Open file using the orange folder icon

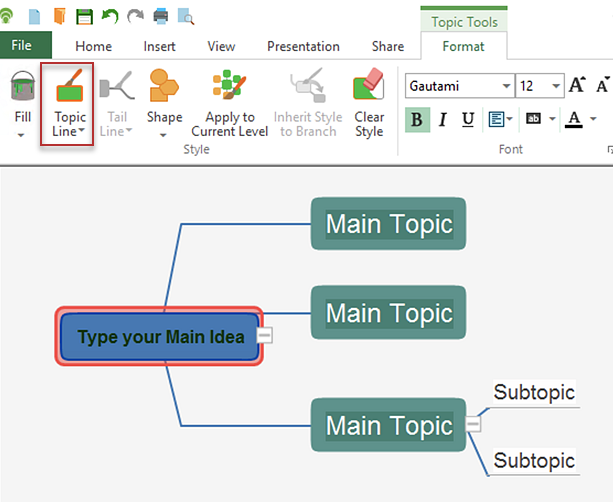pyautogui.click(x=59, y=16)
